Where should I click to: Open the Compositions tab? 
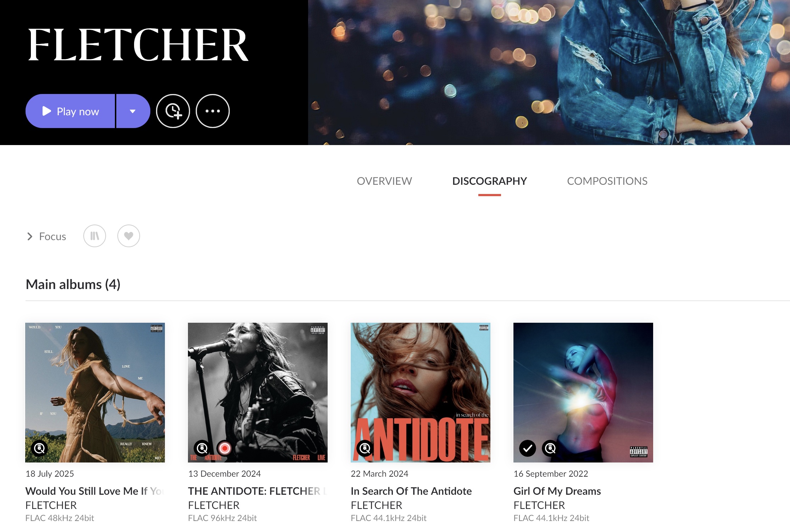(607, 181)
